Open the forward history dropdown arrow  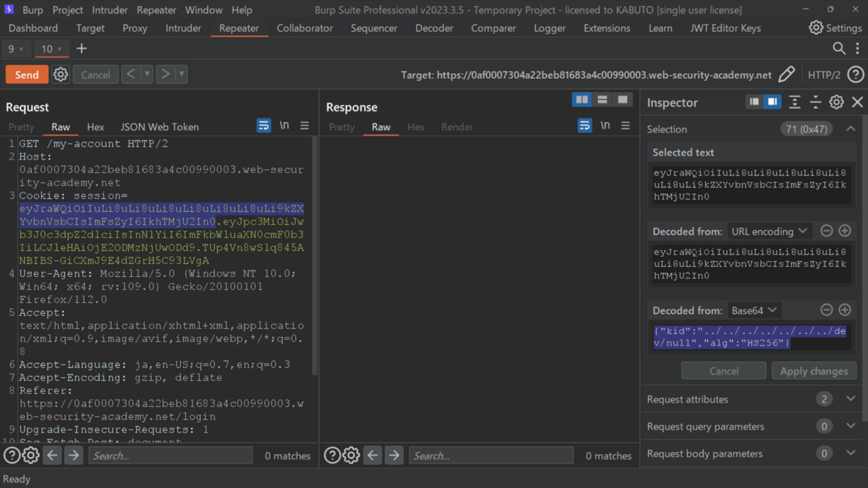[182, 74]
